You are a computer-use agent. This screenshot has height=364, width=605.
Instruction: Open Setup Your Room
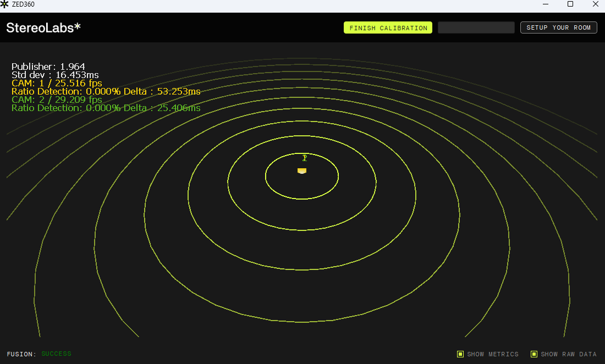tap(558, 27)
